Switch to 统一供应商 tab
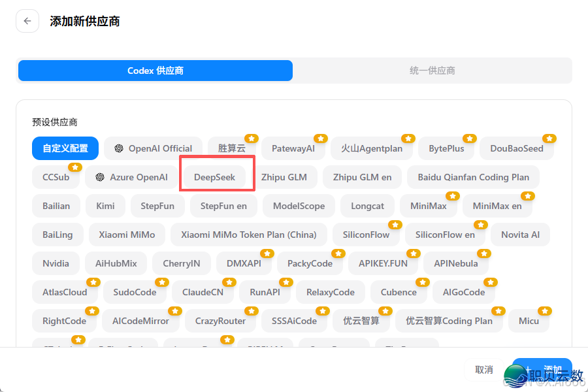The width and height of the screenshot is (588, 392). click(432, 71)
